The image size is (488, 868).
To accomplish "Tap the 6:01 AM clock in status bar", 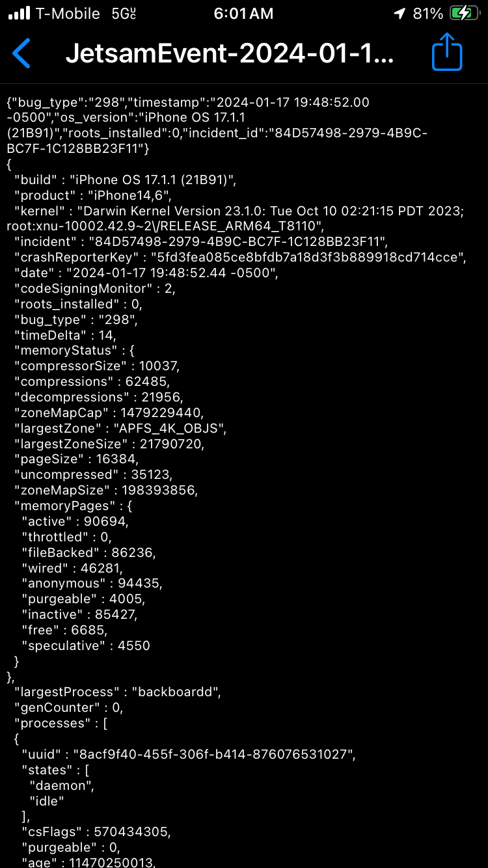I will coord(244,13).
